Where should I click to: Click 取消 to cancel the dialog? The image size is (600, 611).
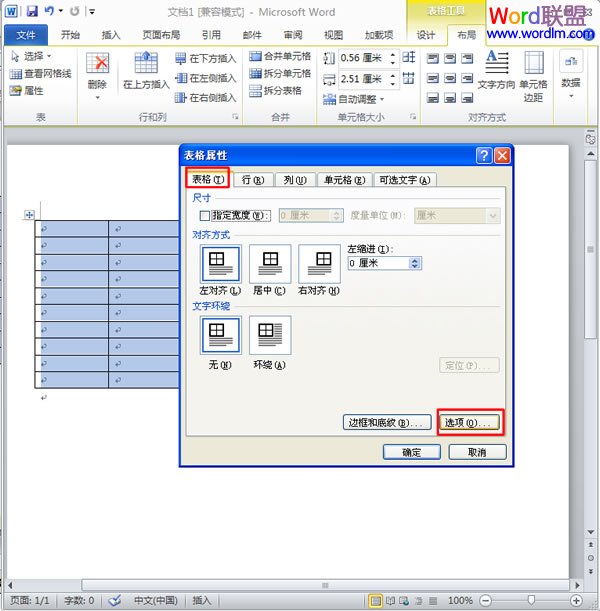coord(477,452)
